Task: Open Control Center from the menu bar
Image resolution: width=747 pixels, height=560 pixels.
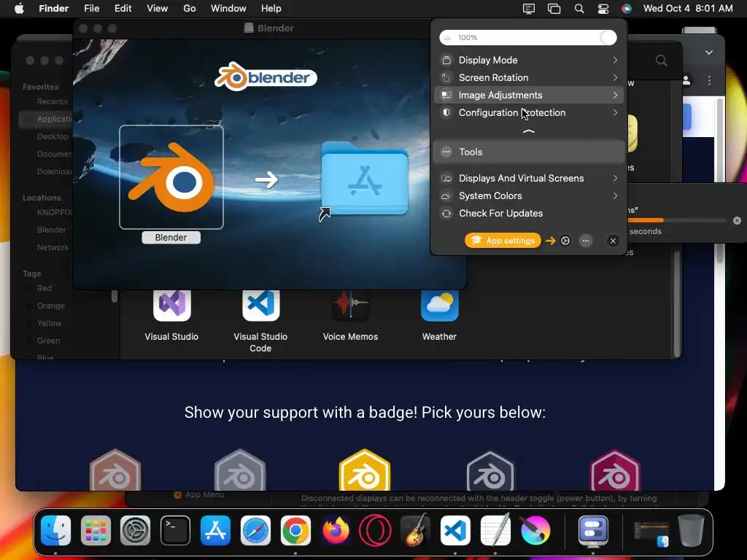Action: click(x=603, y=9)
